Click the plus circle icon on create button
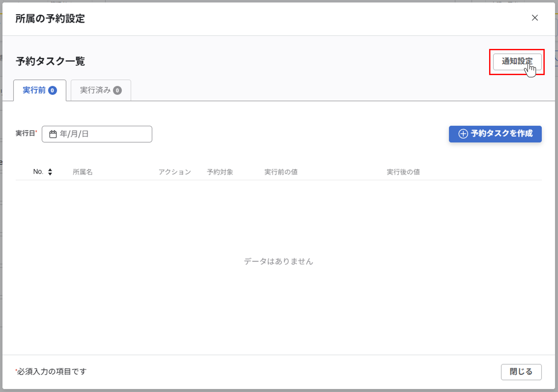558x392 pixels. pos(463,134)
